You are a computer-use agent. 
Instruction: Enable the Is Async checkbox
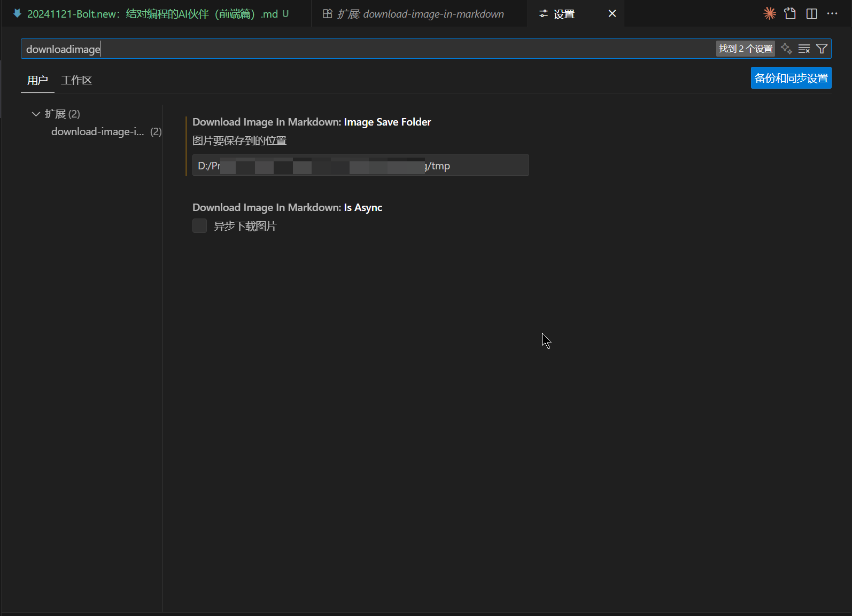199,226
